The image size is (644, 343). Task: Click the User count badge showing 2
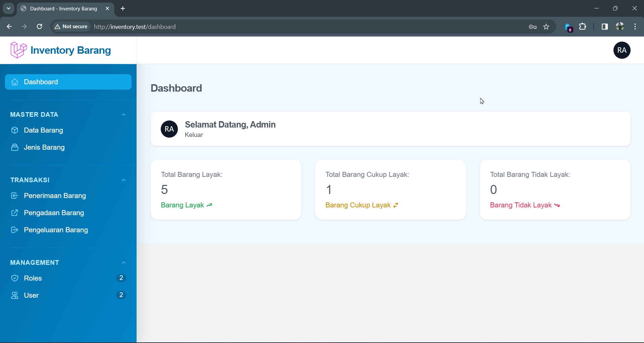click(121, 295)
